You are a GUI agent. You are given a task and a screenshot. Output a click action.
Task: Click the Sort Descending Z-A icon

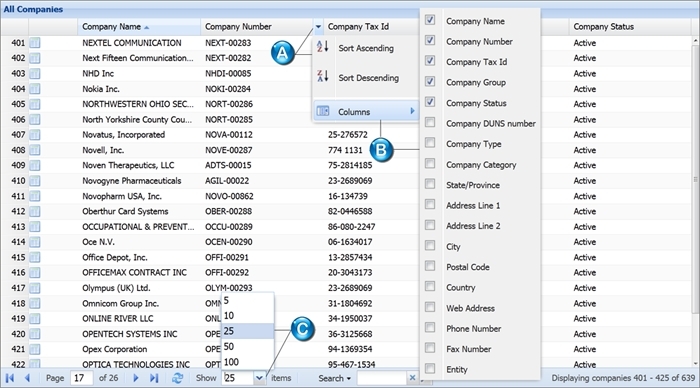point(322,76)
